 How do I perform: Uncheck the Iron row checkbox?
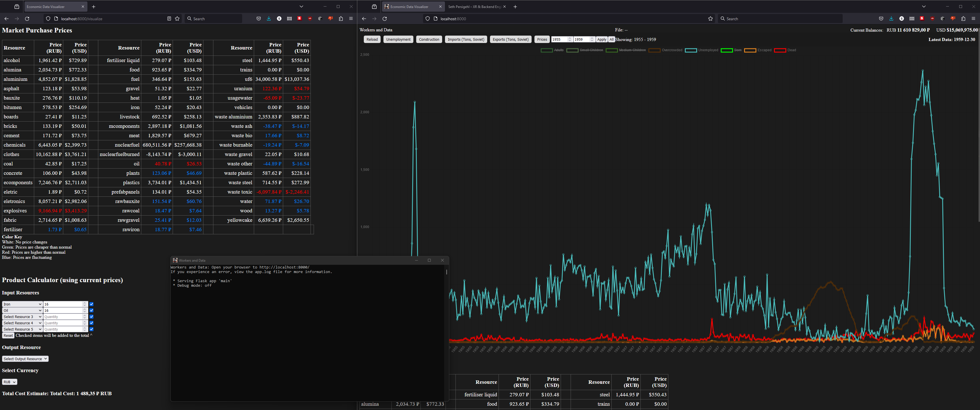click(91, 304)
